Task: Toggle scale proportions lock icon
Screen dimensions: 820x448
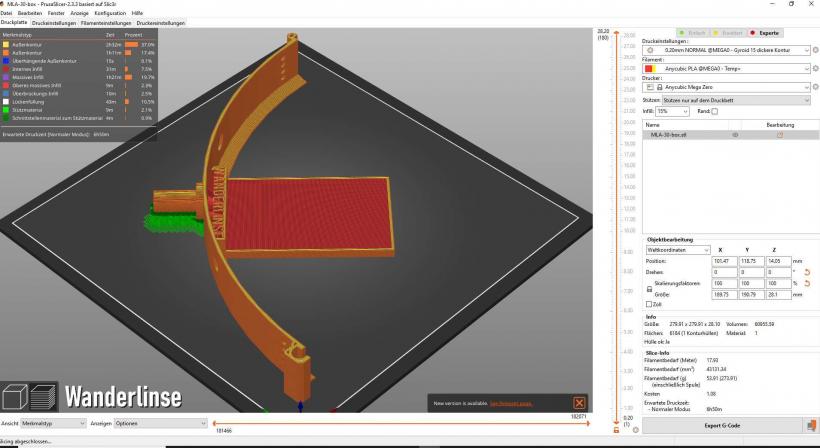Action: [x=650, y=289]
